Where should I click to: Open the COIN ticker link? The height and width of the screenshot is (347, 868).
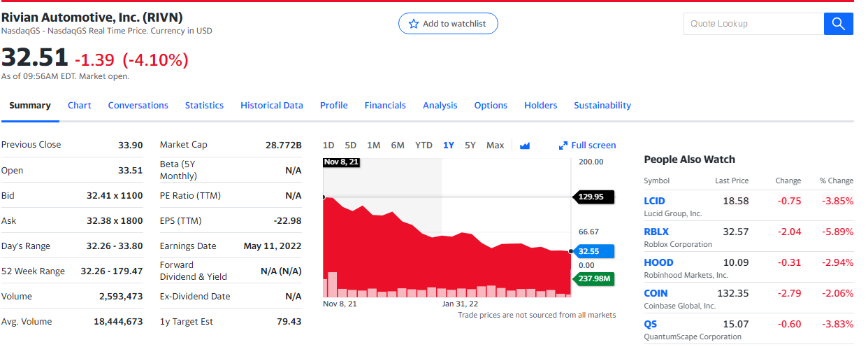656,293
